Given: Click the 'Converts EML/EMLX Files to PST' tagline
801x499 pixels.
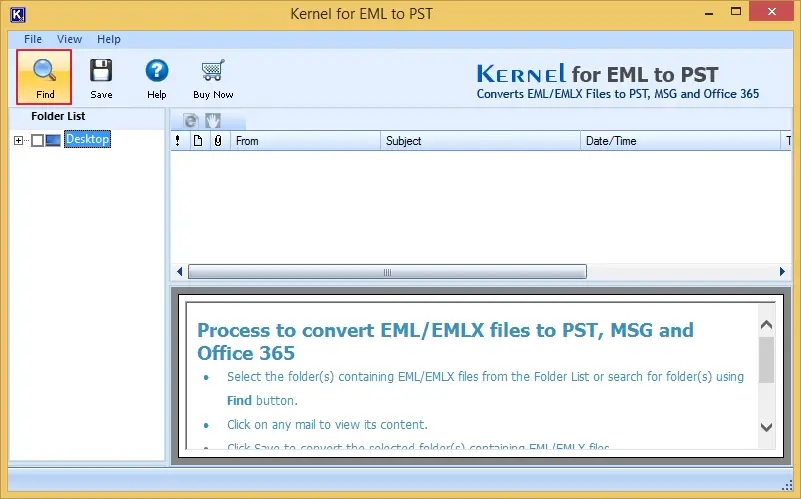Looking at the screenshot, I should pos(618,94).
